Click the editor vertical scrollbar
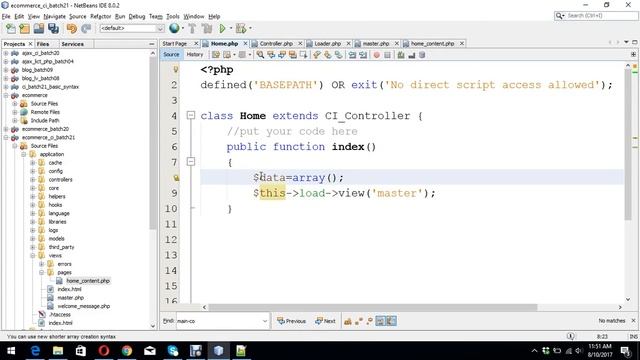Viewport: 640px width, 360px height. pos(628,143)
